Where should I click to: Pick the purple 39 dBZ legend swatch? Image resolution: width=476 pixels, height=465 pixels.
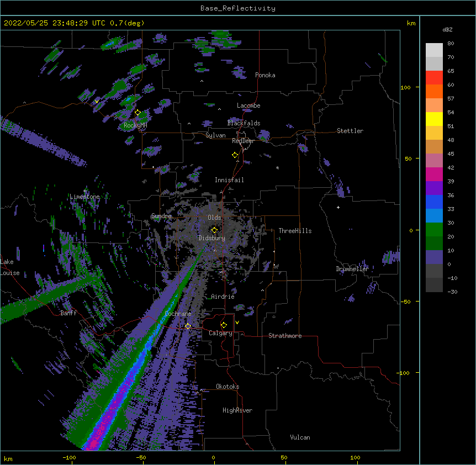(434, 188)
